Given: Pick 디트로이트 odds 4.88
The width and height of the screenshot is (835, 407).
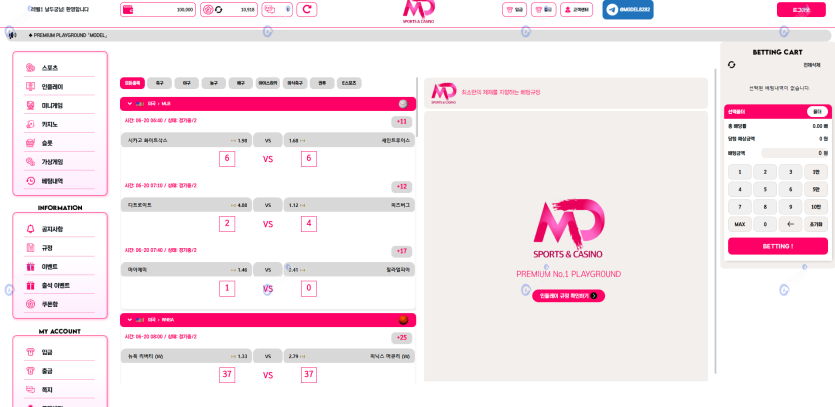Looking at the screenshot, I should (186, 205).
